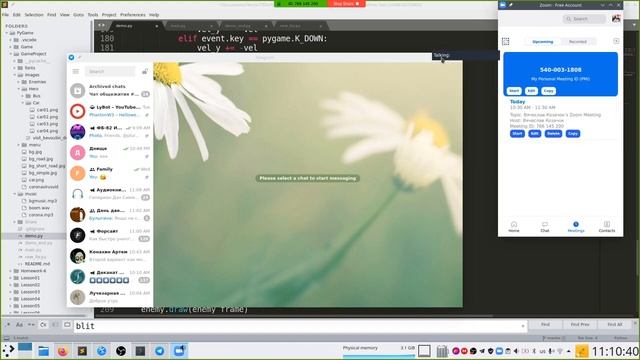The height and width of the screenshot is (360, 640).
Task: Select demo.py in the sidebar tree
Action: coord(34,236)
